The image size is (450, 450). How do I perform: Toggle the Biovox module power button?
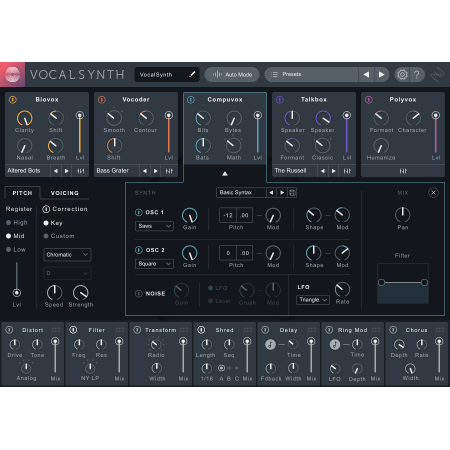click(x=13, y=100)
